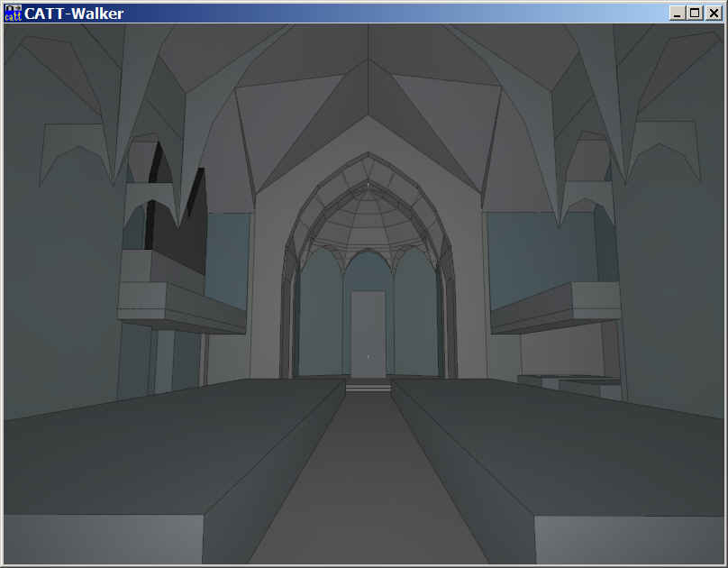This screenshot has height=568, width=728.
Task: Click the CATT application icon in title bar
Action: point(13,13)
